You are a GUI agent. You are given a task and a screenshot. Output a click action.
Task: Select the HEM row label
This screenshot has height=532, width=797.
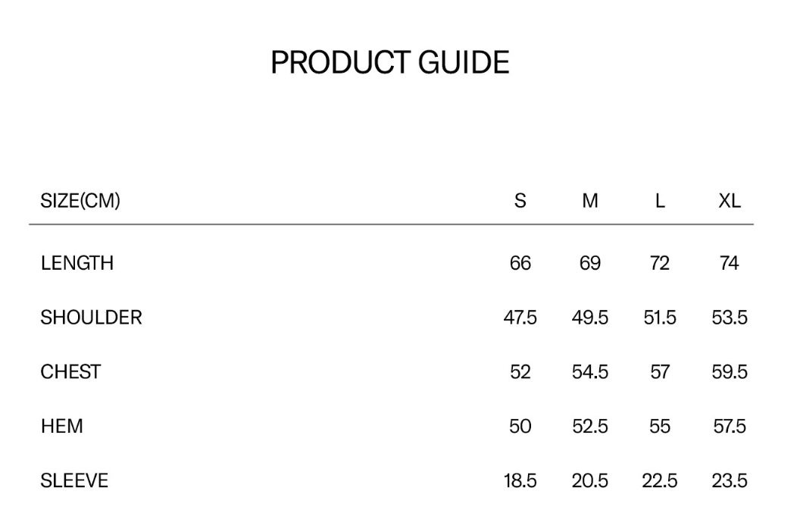coord(62,426)
